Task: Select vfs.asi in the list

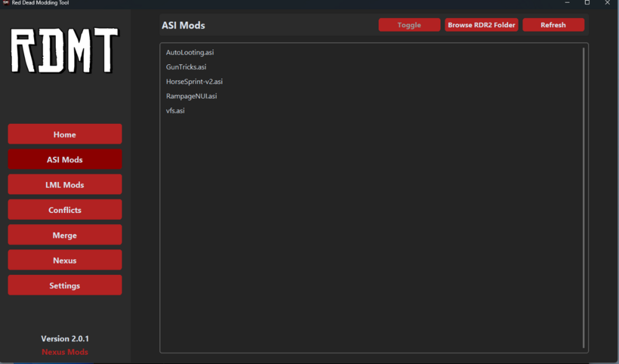Action: [x=175, y=111]
